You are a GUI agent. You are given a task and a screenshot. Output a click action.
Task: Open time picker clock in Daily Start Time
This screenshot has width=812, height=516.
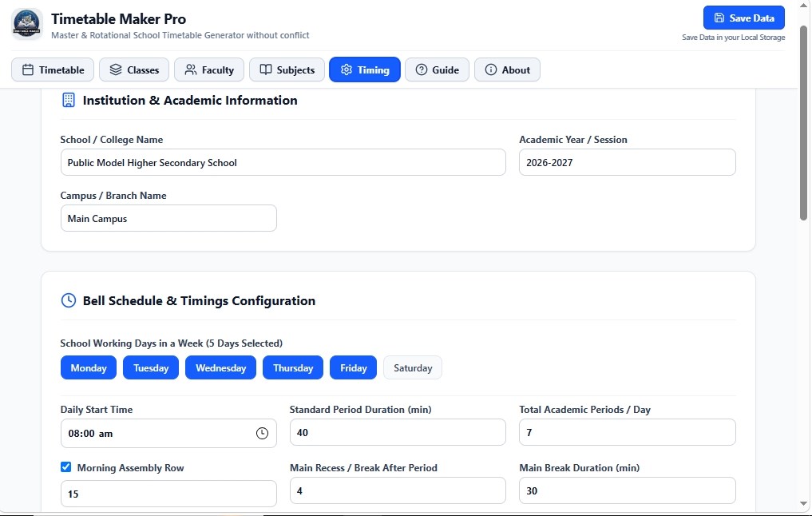click(x=262, y=433)
